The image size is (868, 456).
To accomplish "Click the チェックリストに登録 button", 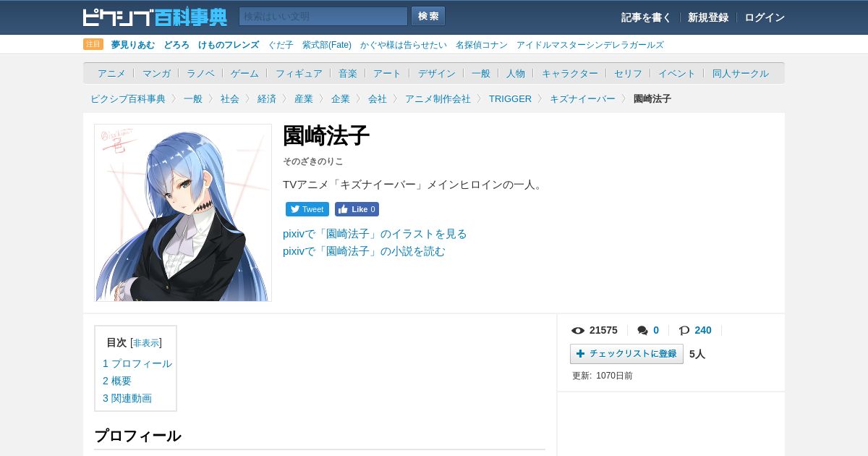I will point(626,354).
